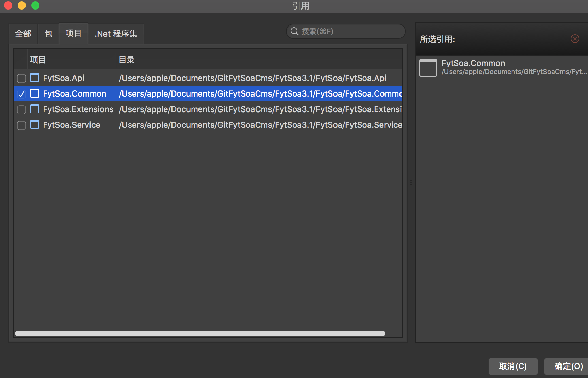
Task: Check the FytSoa.Extensions project checkbox
Action: 21,110
